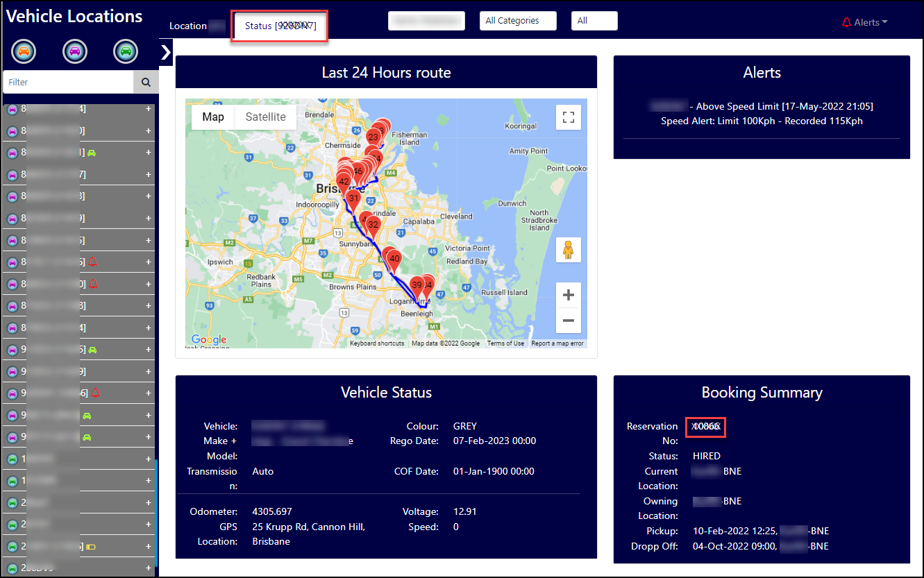
Task: Click the Google logo on the map
Action: click(208, 340)
